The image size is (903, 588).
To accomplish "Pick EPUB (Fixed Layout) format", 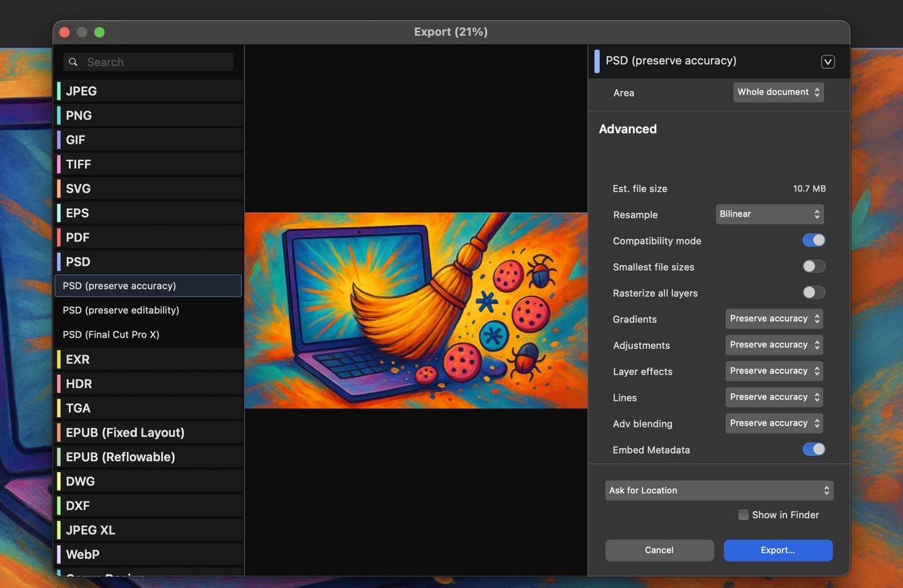I will 149,433.
